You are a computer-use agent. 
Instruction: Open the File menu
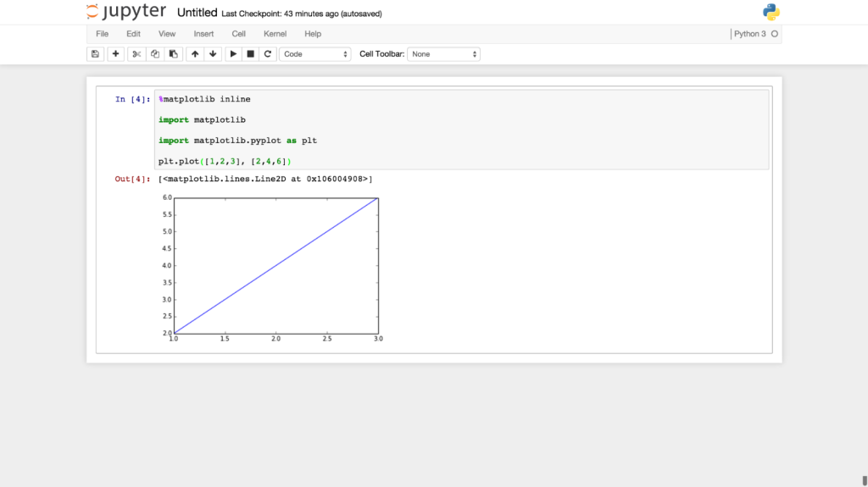click(x=103, y=34)
